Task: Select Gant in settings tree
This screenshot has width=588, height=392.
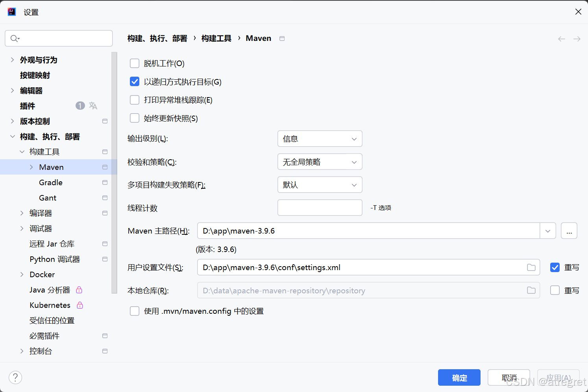Action: pos(48,198)
